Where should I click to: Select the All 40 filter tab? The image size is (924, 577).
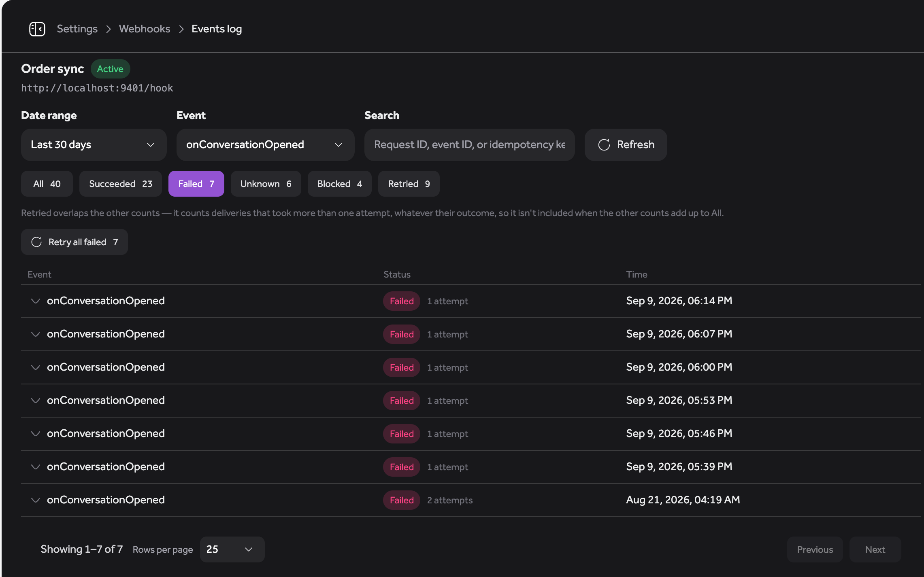click(x=47, y=184)
